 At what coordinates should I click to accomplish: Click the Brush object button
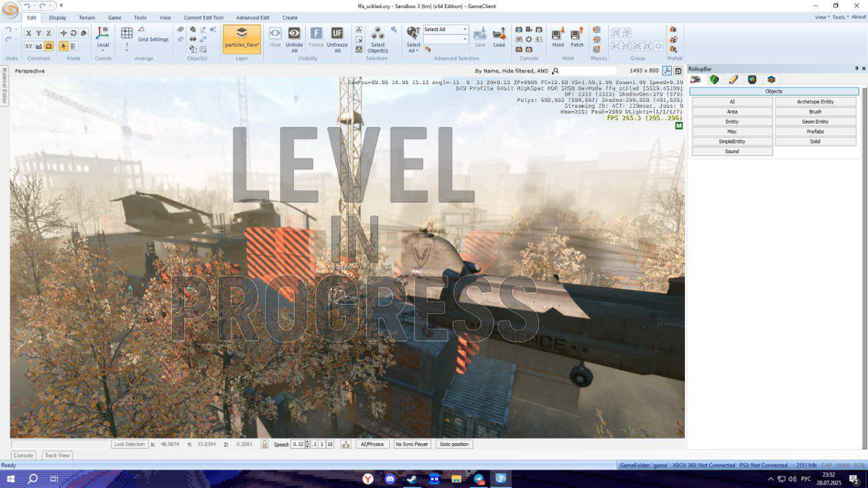pos(815,112)
